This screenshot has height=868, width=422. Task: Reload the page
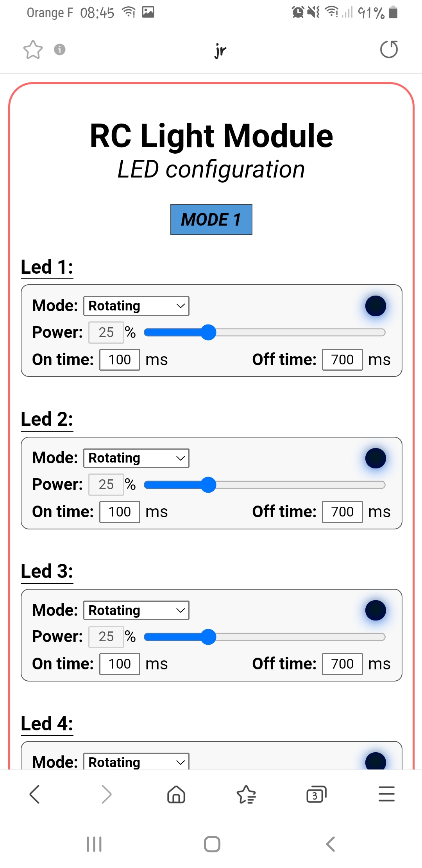(389, 50)
